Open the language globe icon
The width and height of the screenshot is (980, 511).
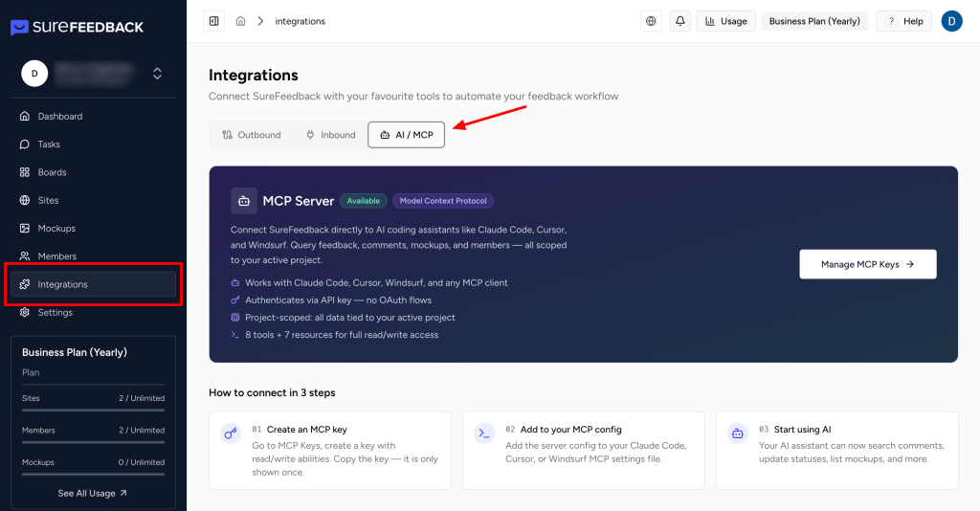coord(651,21)
